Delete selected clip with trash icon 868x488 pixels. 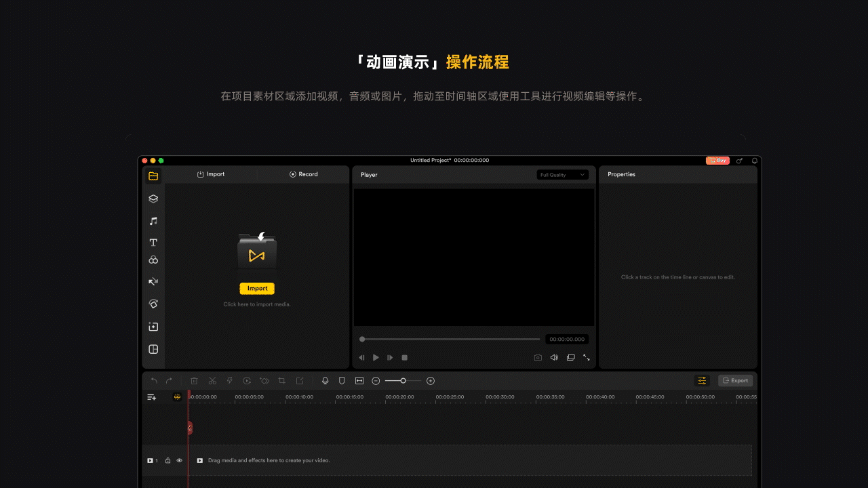tap(194, 381)
